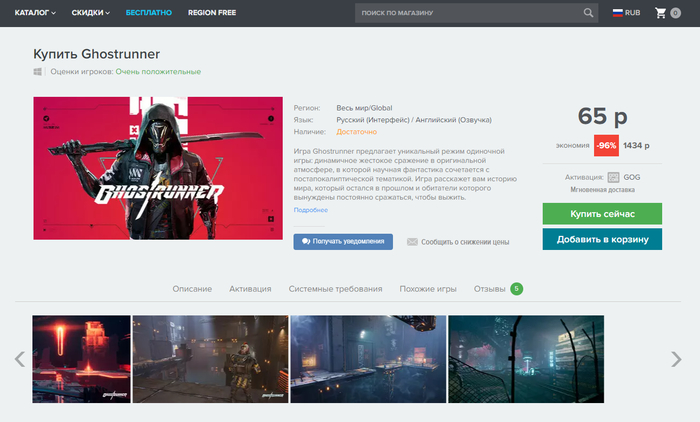Image resolution: width=700 pixels, height=422 pixels.
Task: Change currency via RUB selector
Action: 626,13
